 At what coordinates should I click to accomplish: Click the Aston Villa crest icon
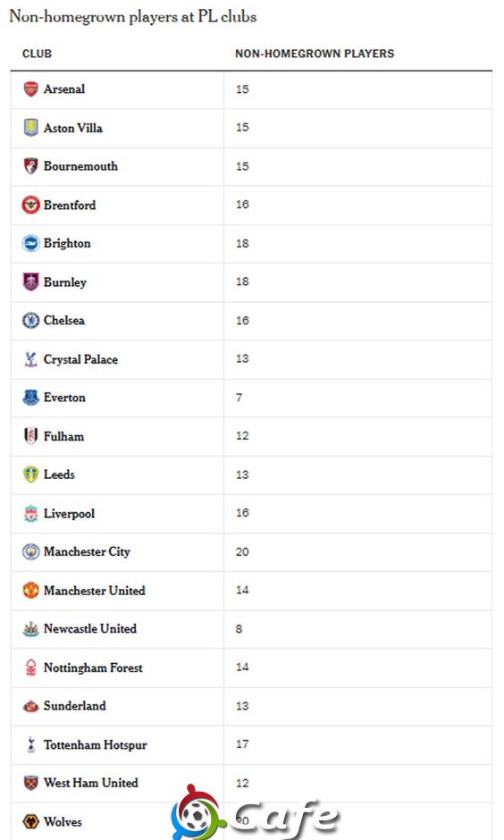(x=31, y=128)
